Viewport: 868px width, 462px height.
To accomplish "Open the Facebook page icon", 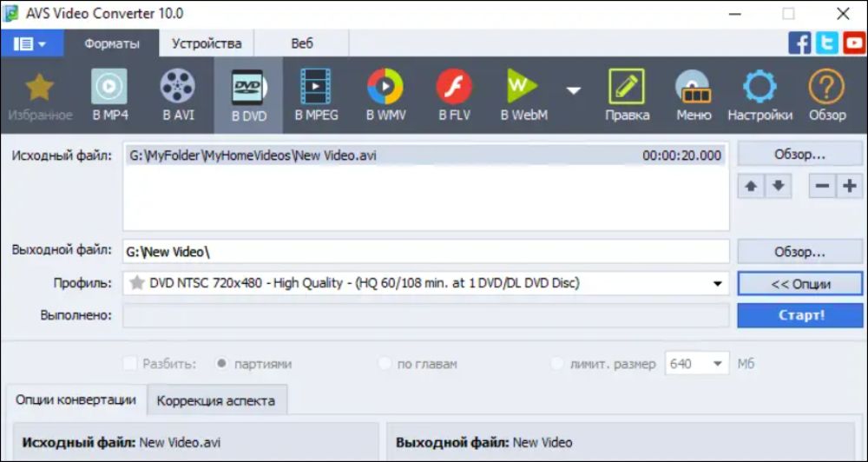I will pos(799,43).
